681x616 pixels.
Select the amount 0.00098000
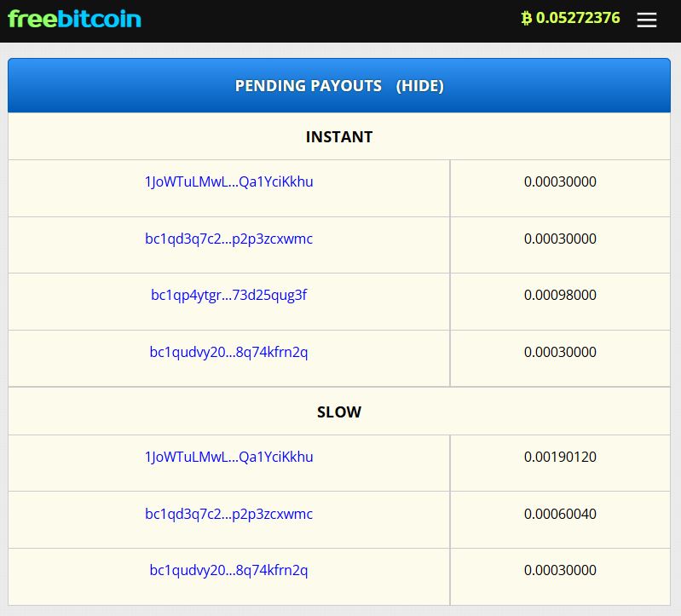pos(560,295)
